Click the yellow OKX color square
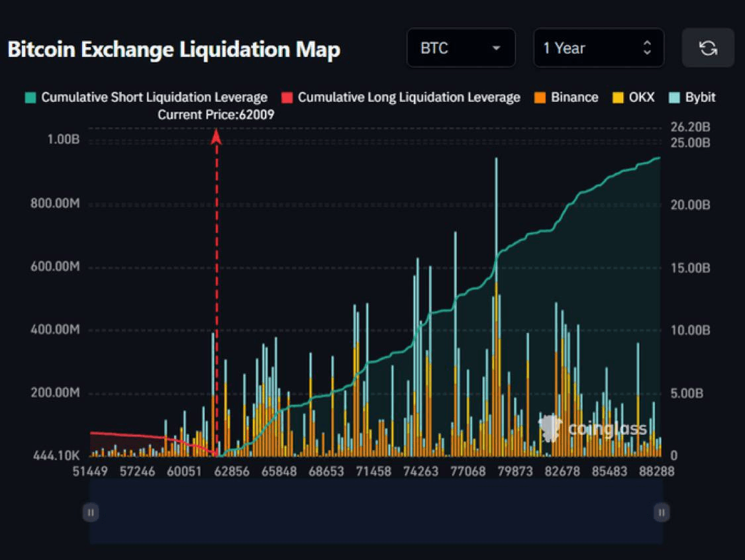This screenshot has width=745, height=560. coord(618,98)
